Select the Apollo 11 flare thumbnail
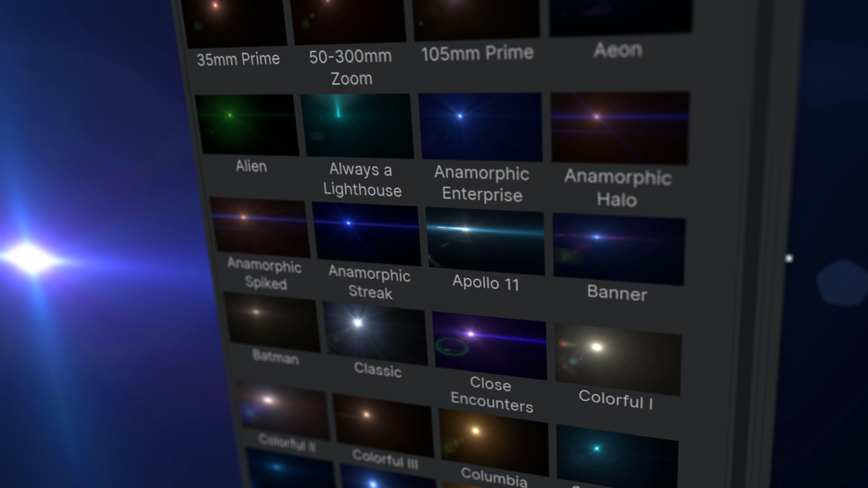868x488 pixels. coord(485,241)
